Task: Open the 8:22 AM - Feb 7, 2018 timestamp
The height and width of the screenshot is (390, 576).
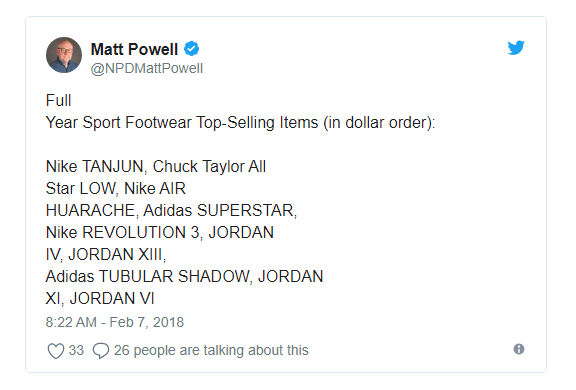Action: coord(115,322)
